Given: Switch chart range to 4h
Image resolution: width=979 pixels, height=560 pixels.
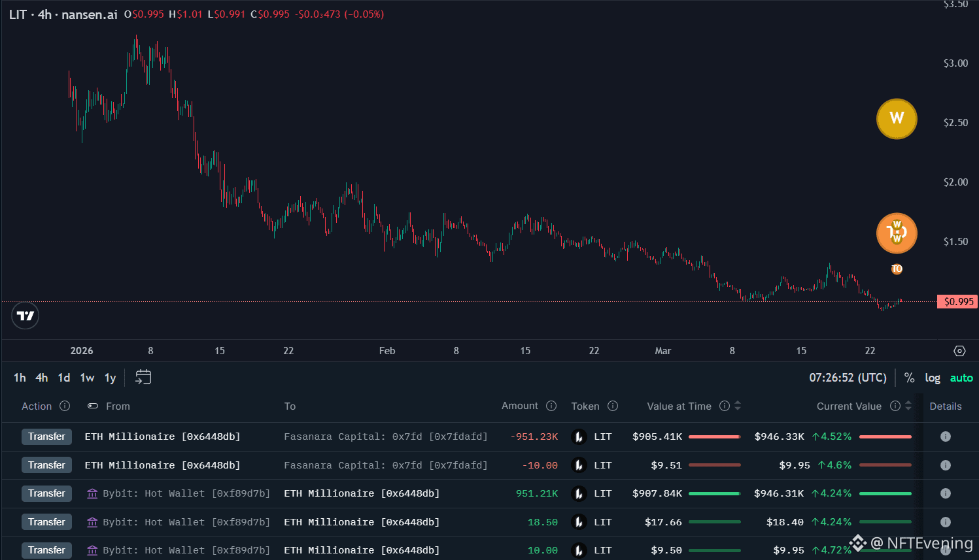Looking at the screenshot, I should [42, 378].
